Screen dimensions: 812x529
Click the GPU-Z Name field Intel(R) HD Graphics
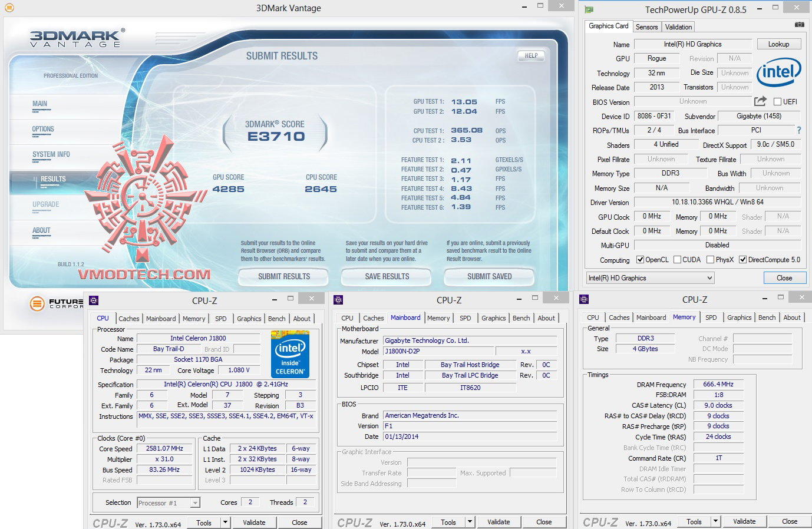(x=692, y=44)
